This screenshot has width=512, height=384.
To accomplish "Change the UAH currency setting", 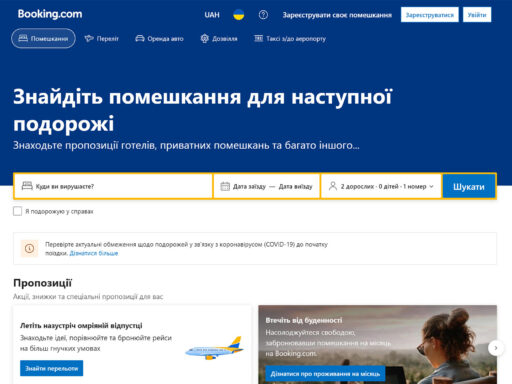I will coord(212,15).
